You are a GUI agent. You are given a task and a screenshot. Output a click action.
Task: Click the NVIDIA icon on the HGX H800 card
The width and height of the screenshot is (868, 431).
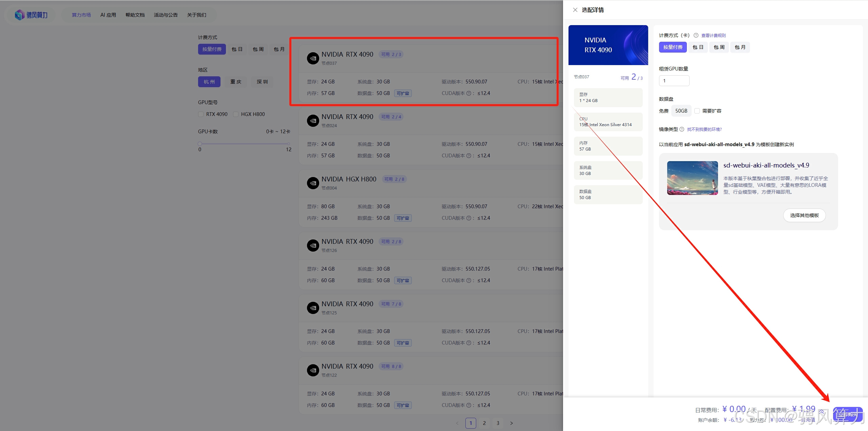point(313,183)
